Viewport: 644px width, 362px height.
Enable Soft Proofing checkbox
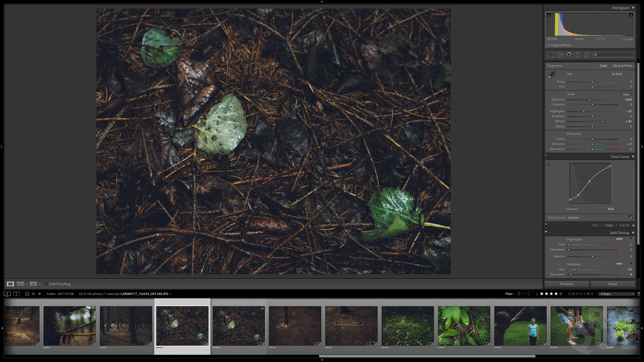pyautogui.click(x=46, y=284)
